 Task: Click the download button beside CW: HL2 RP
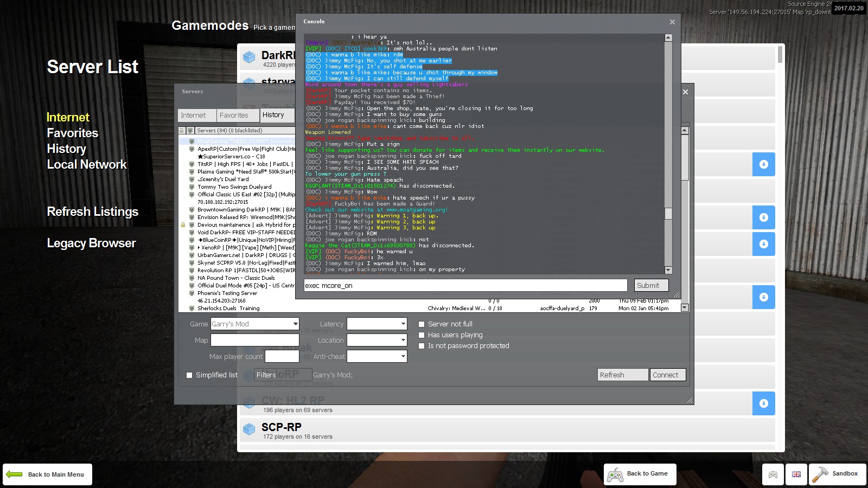(x=764, y=403)
